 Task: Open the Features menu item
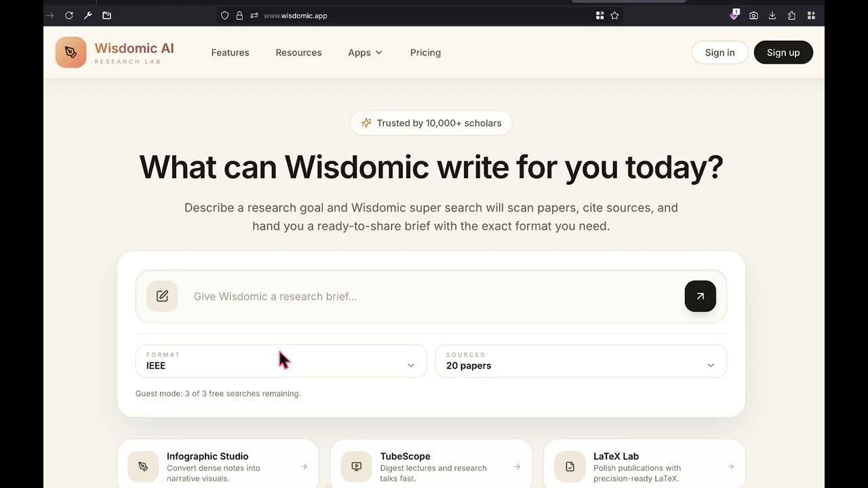tap(230, 52)
